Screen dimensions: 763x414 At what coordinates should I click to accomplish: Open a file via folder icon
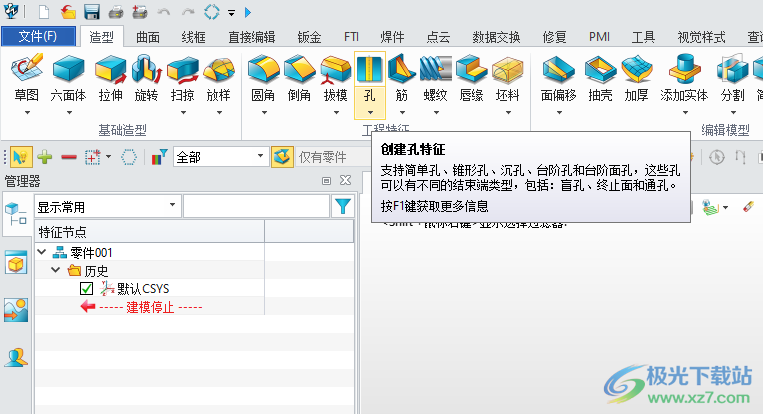tap(68, 12)
